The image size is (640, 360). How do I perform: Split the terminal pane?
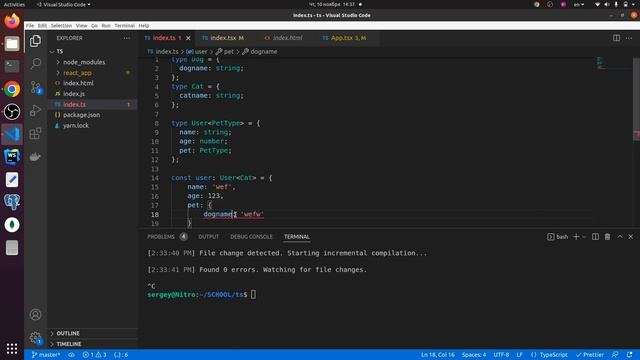596,237
